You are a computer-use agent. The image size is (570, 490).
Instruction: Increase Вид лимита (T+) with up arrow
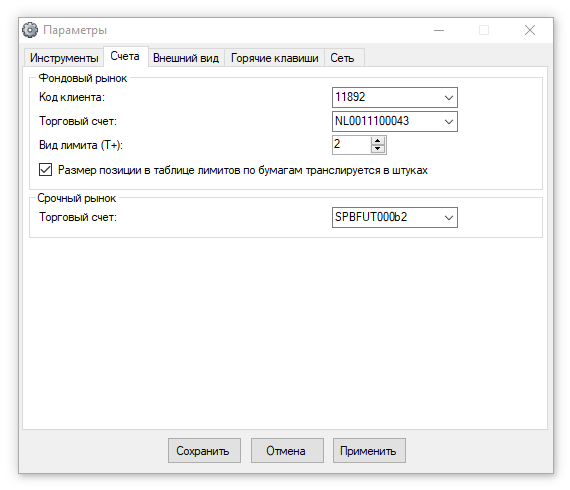tap(378, 141)
